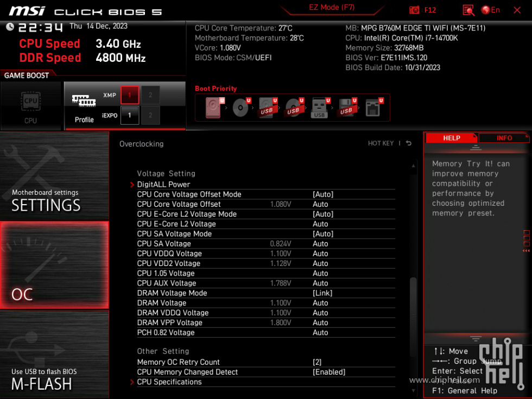Click the 22:34 system time display
Viewport: 532px width, 399px height.
40,27
